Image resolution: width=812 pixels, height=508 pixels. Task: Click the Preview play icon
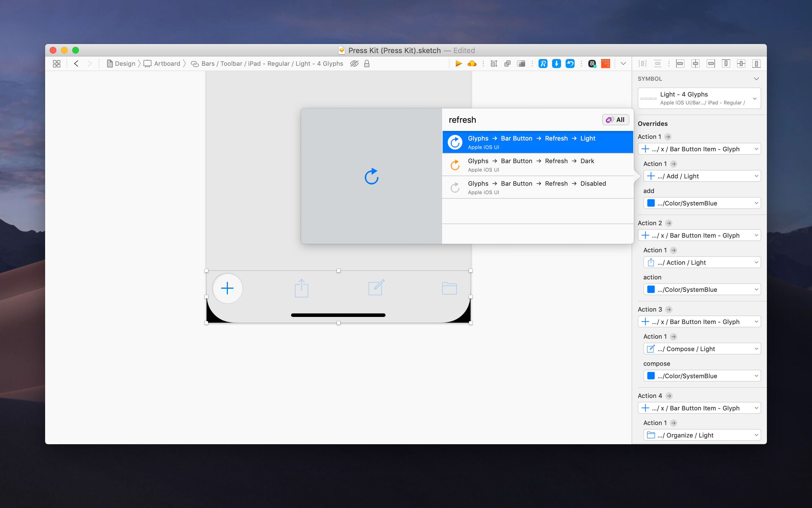pos(458,63)
